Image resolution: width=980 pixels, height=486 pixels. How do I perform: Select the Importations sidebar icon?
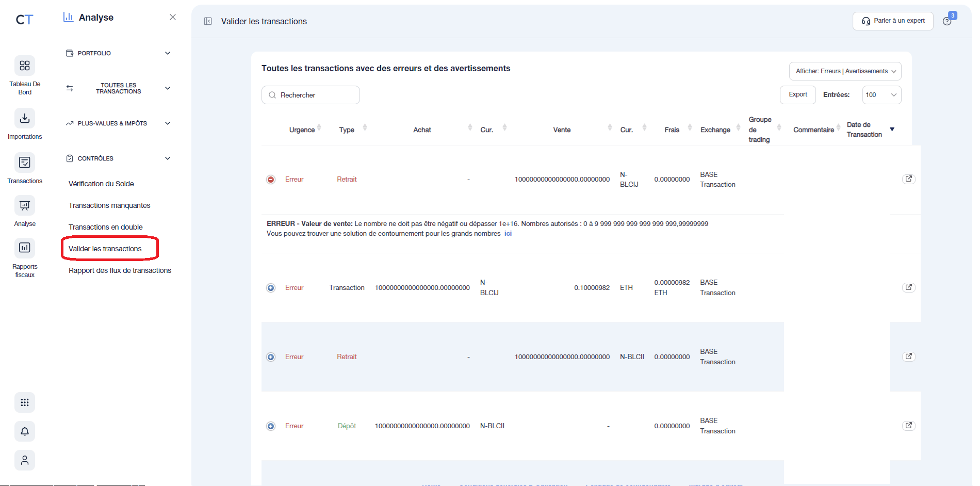[x=24, y=118]
